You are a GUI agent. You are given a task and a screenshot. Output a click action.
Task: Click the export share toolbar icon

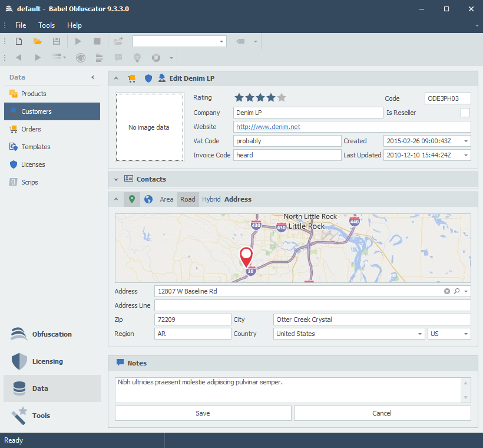coord(118,41)
